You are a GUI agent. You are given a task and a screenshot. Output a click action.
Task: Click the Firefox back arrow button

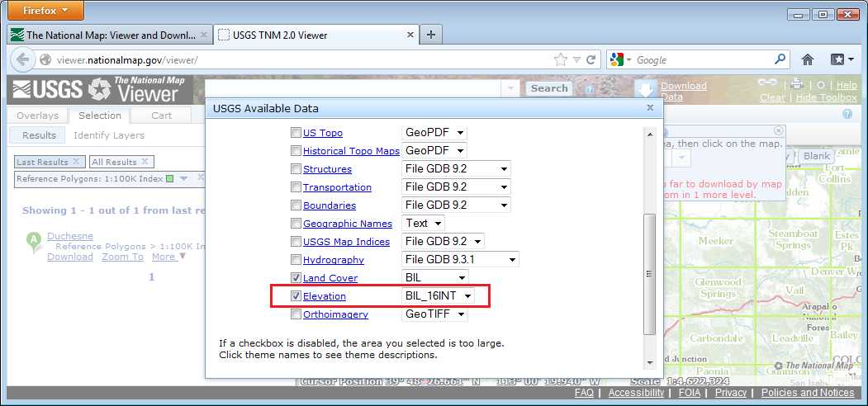22,59
